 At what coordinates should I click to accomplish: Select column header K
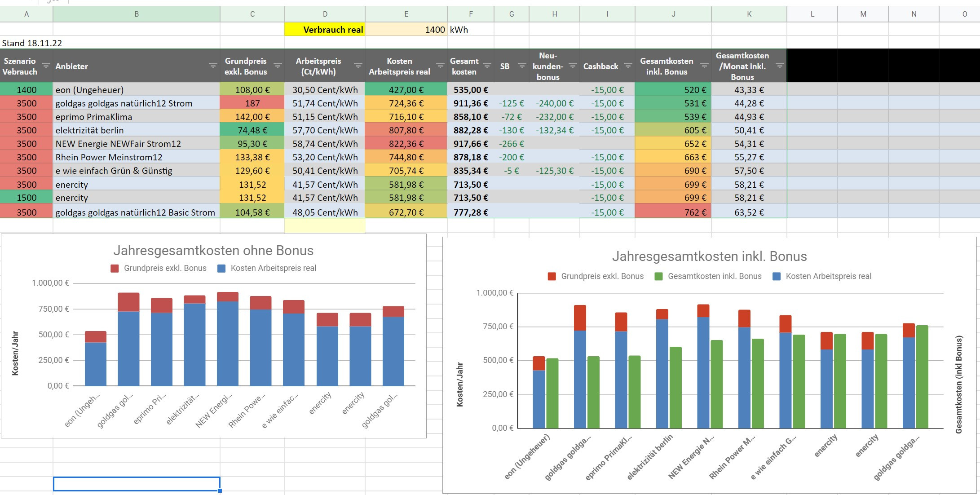coord(749,14)
